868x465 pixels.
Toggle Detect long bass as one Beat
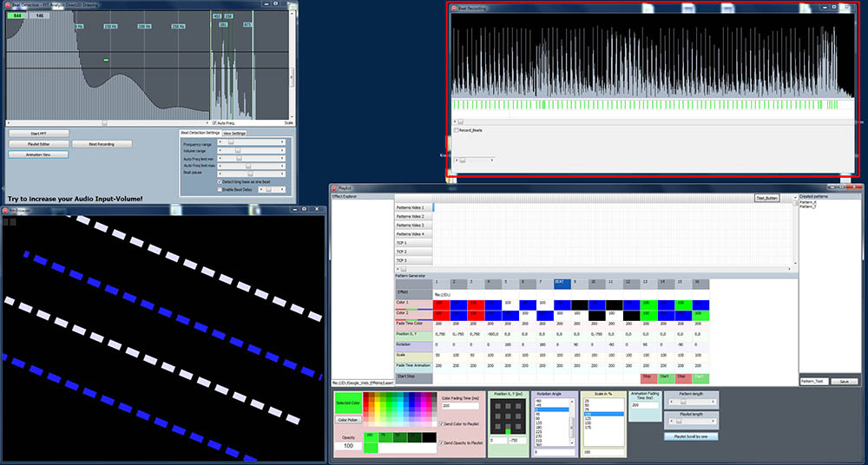pos(218,181)
